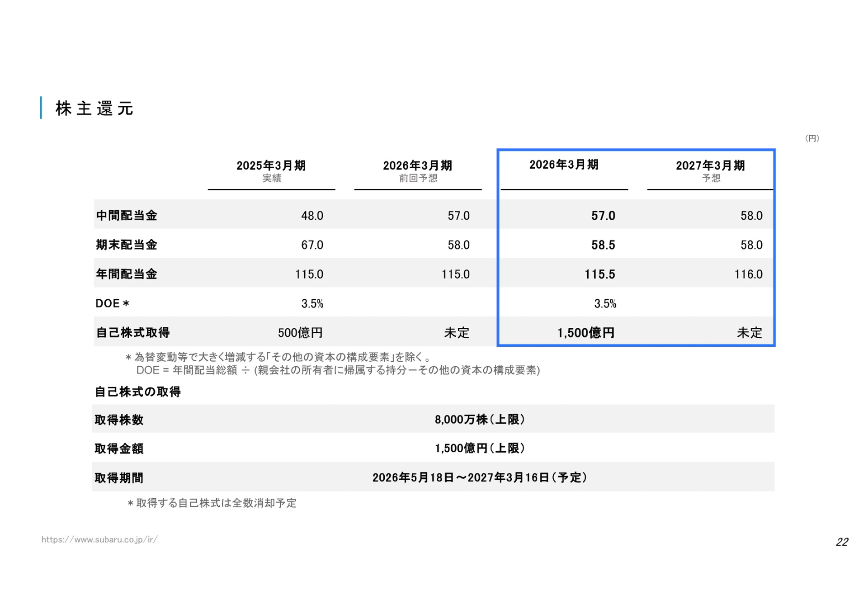Click the 67.0 year-end dividend value
Viewport: 868px width, 614px height.
click(312, 245)
